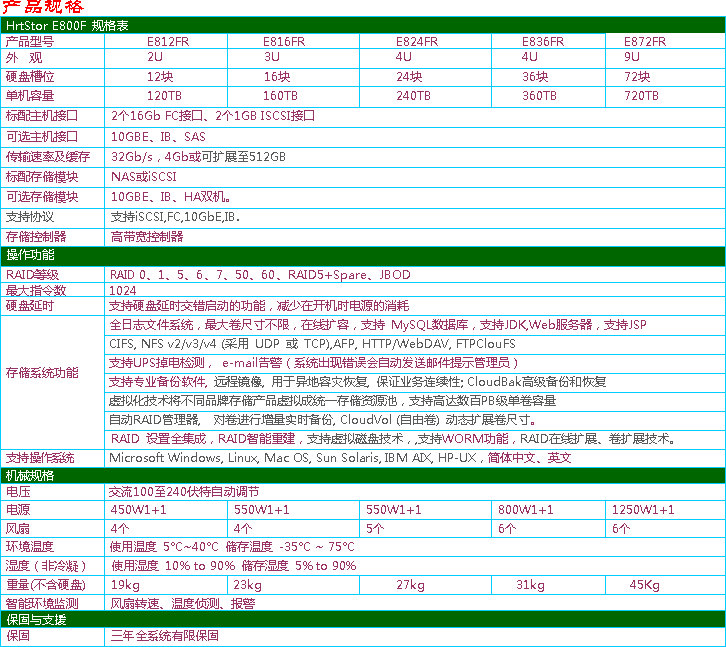This screenshot has width=726, height=647.
Task: Click the 720TB capacity cell
Action: click(641, 96)
